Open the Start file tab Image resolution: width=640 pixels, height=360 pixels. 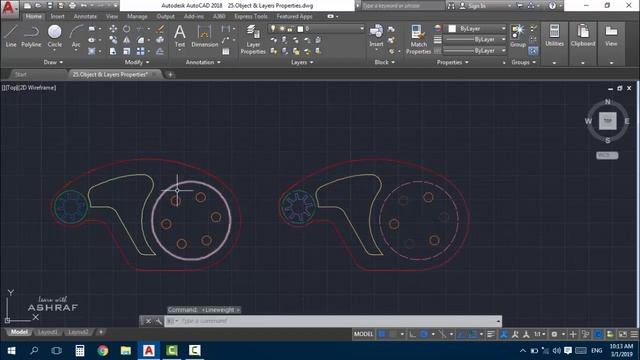(20, 74)
